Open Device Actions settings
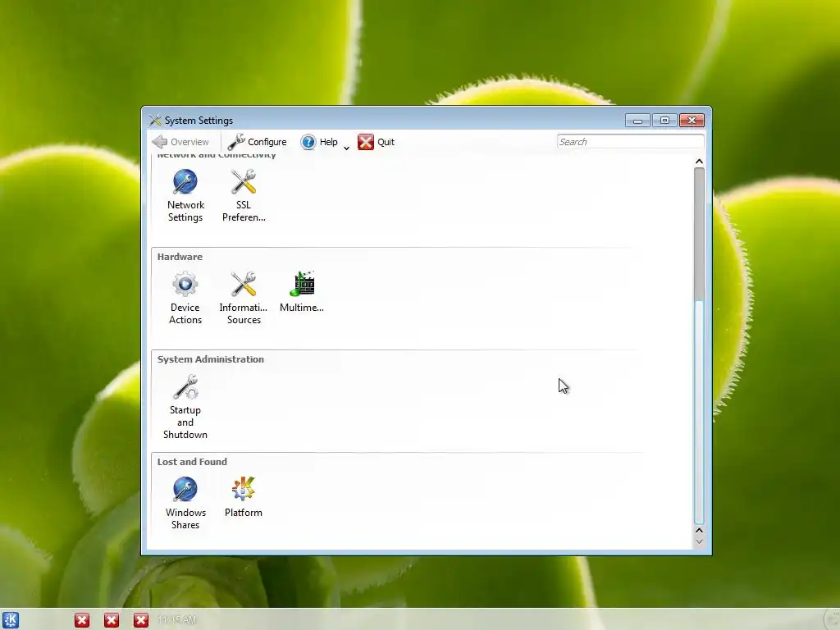 point(185,299)
